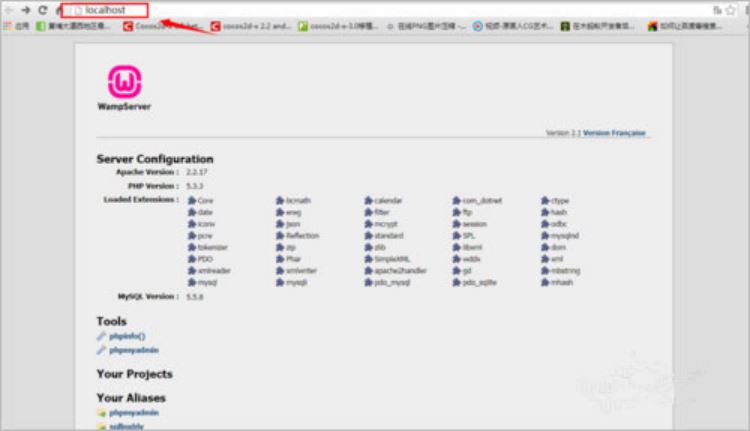This screenshot has height=431, width=750.
Task: Open the Version Française link
Action: (x=614, y=133)
